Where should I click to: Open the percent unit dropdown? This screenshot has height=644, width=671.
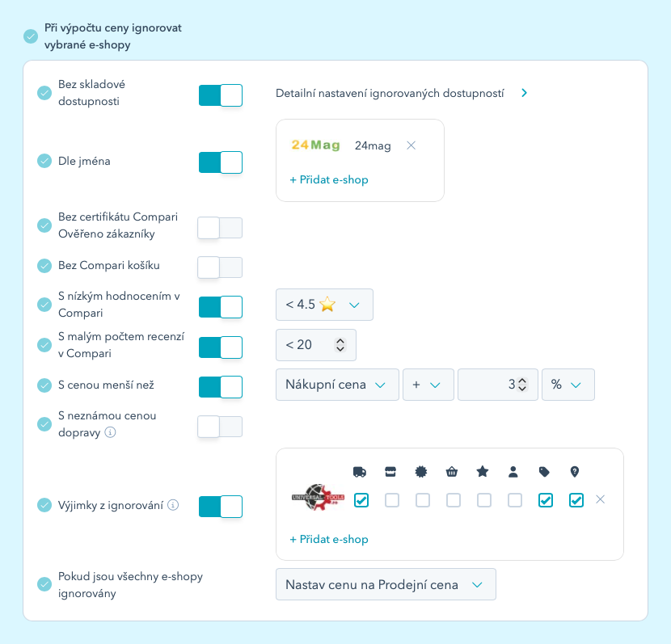click(568, 385)
